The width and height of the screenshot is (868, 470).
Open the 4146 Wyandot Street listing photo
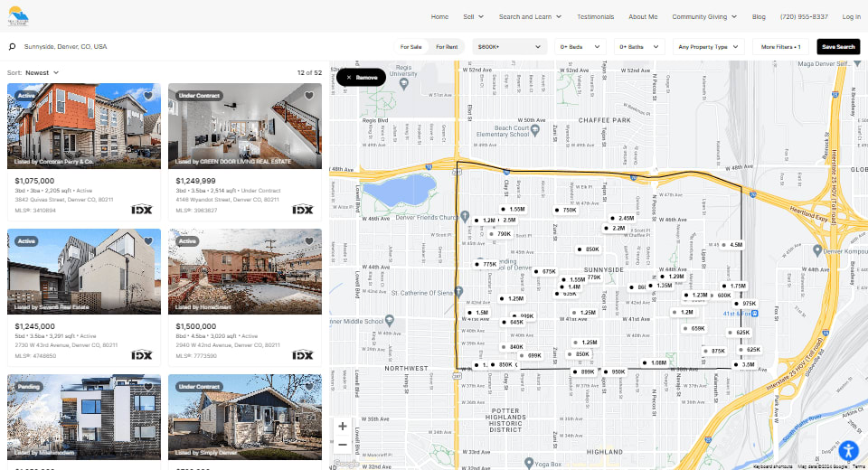[245, 127]
